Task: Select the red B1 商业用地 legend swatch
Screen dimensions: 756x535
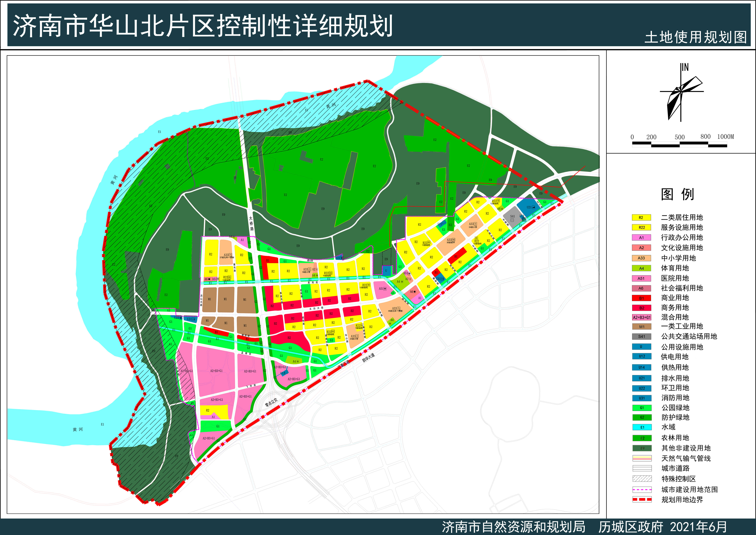Action: pyautogui.click(x=641, y=298)
